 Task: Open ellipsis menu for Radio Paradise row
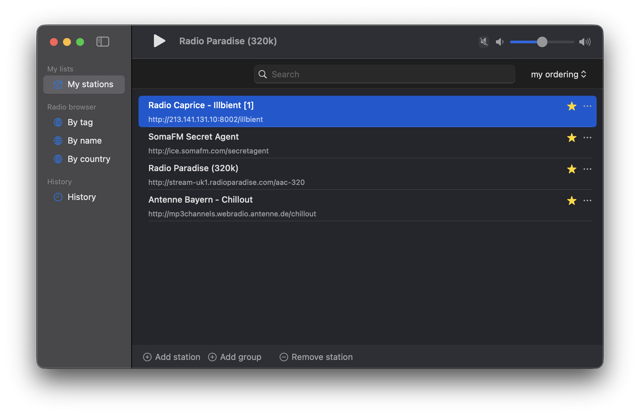(x=587, y=169)
